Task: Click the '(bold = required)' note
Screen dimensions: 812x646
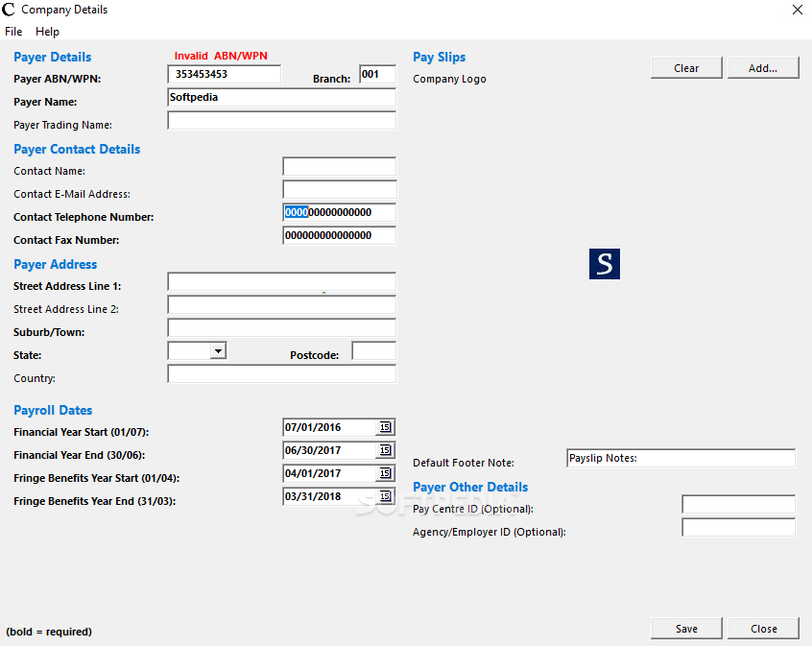Action: point(49,632)
